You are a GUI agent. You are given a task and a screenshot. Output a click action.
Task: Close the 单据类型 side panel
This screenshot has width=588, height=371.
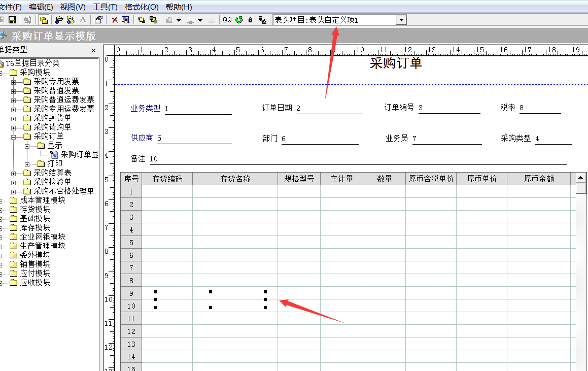(x=93, y=50)
